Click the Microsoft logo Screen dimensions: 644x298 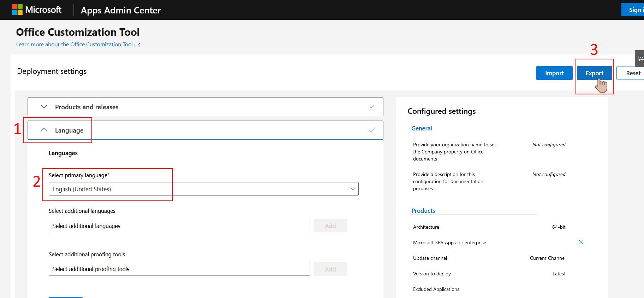point(37,10)
